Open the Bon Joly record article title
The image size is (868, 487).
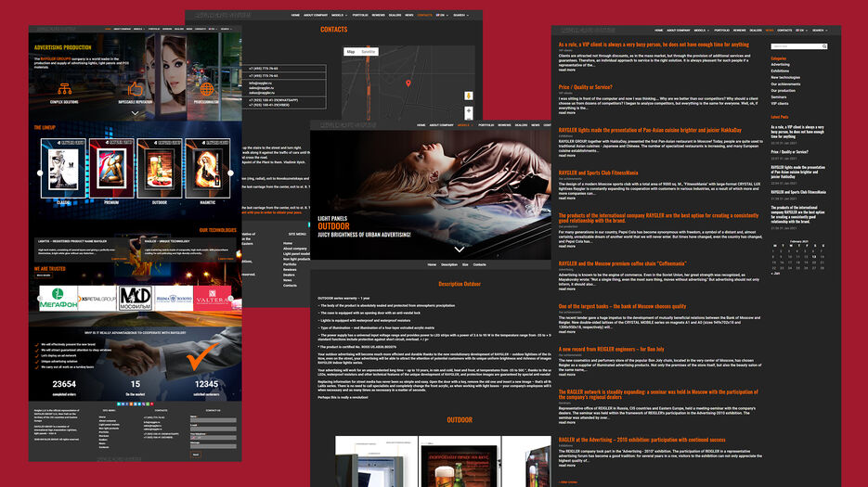pyautogui.click(x=611, y=349)
